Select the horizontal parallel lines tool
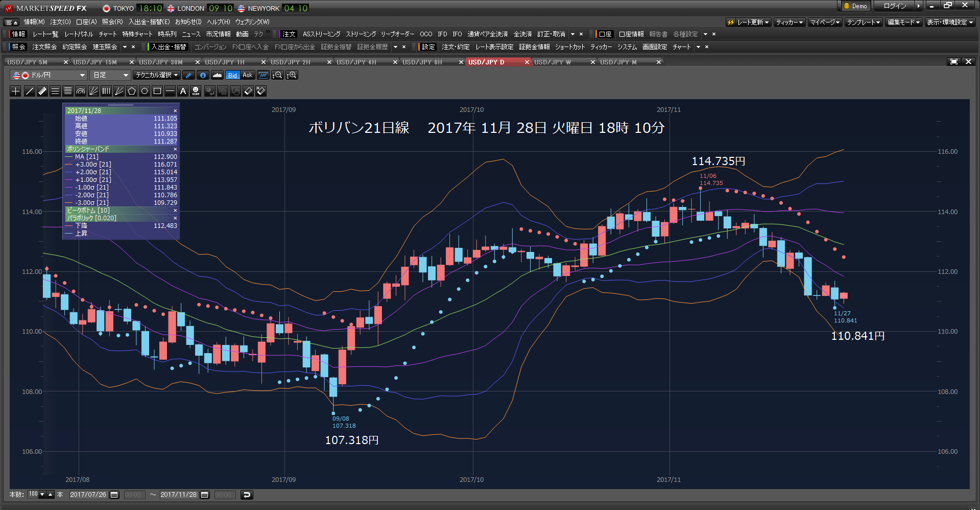Image resolution: width=980 pixels, height=510 pixels. (55, 91)
